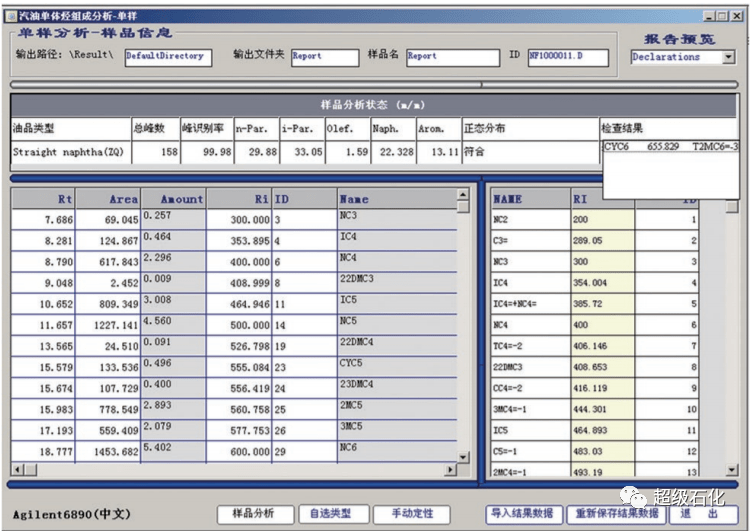Click the ID field NF1000011.D

568,57
